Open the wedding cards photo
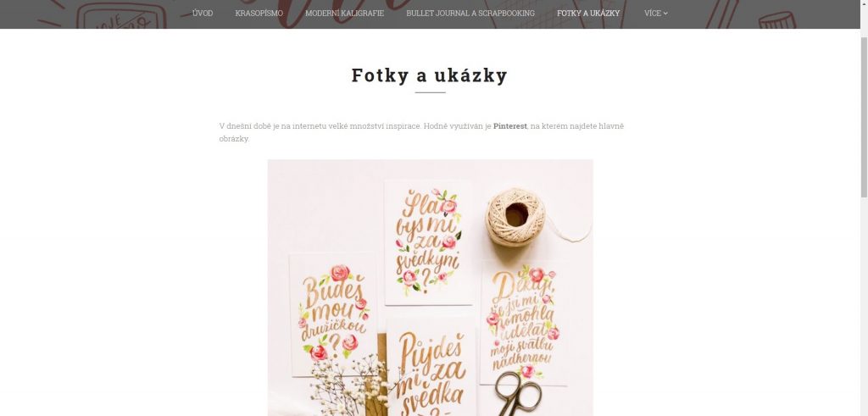The width and height of the screenshot is (868, 416). coord(430,288)
